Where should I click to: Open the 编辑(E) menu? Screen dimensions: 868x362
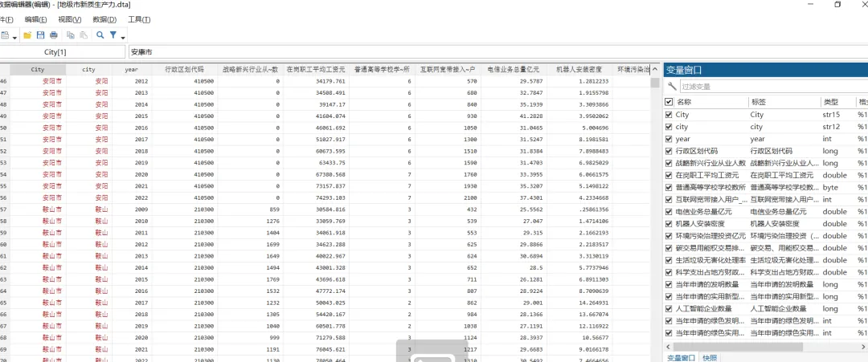pos(35,19)
